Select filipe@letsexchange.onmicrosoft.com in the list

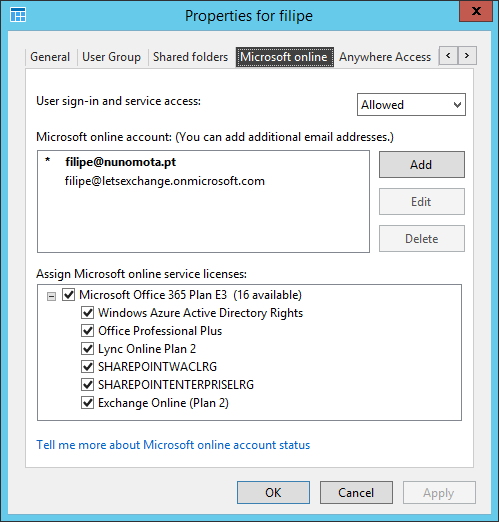click(165, 181)
